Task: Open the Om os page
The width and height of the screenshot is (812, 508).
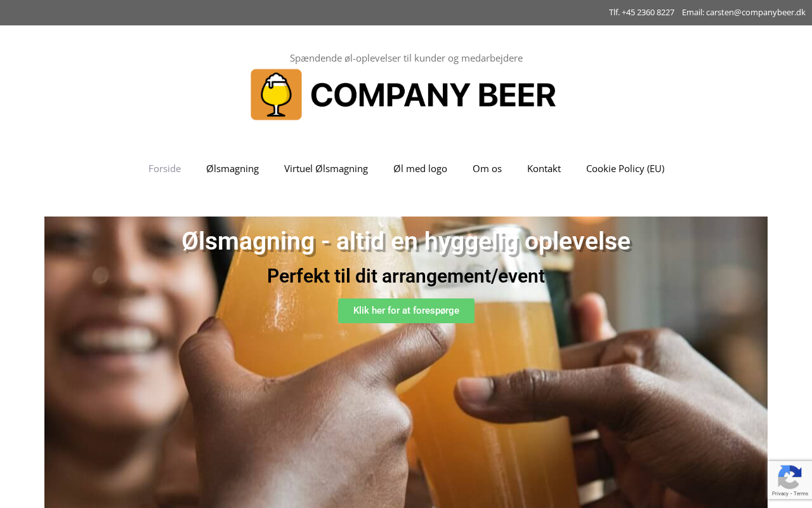Action: tap(487, 168)
